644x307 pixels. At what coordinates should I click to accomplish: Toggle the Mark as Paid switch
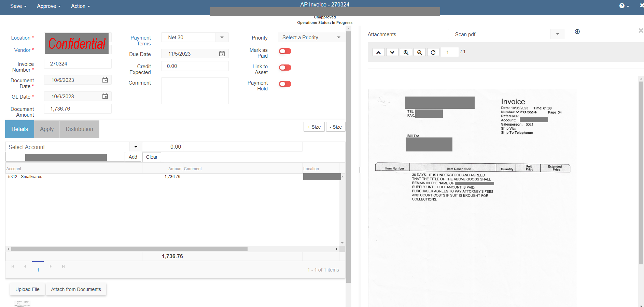(x=285, y=51)
